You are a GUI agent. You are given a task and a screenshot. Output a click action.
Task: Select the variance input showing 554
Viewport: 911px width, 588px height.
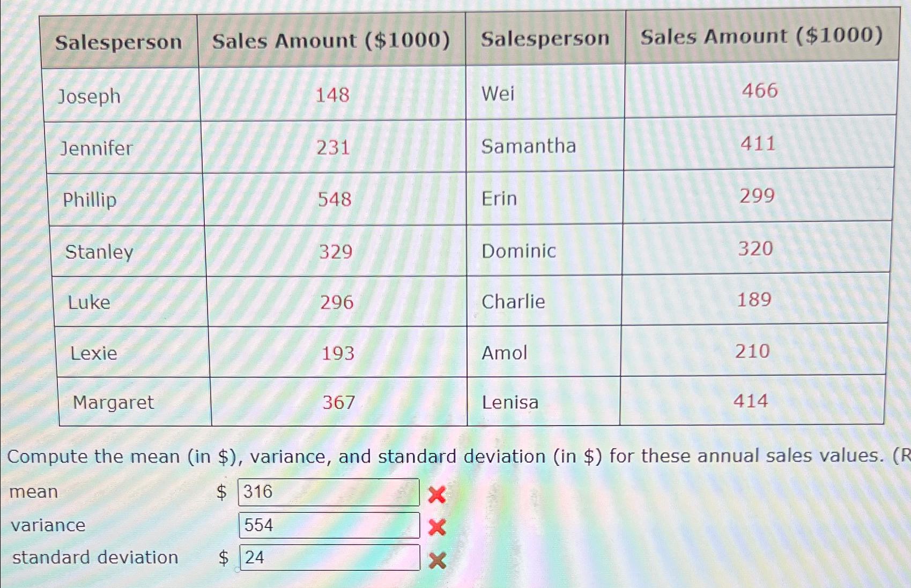(x=329, y=526)
